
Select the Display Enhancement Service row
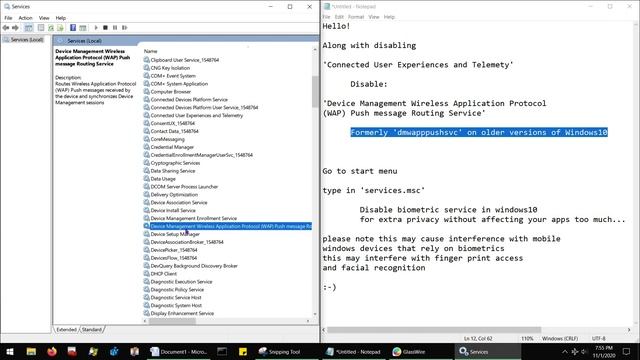click(182, 313)
